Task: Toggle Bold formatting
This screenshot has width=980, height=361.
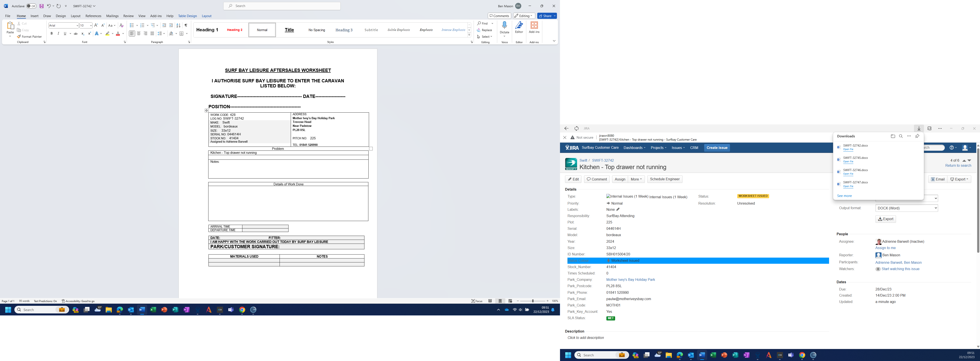Action: [x=52, y=34]
